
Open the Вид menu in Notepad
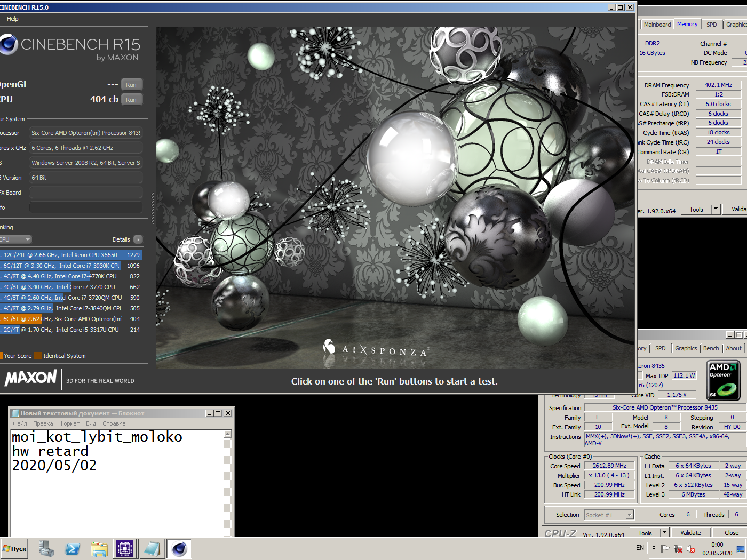point(91,423)
